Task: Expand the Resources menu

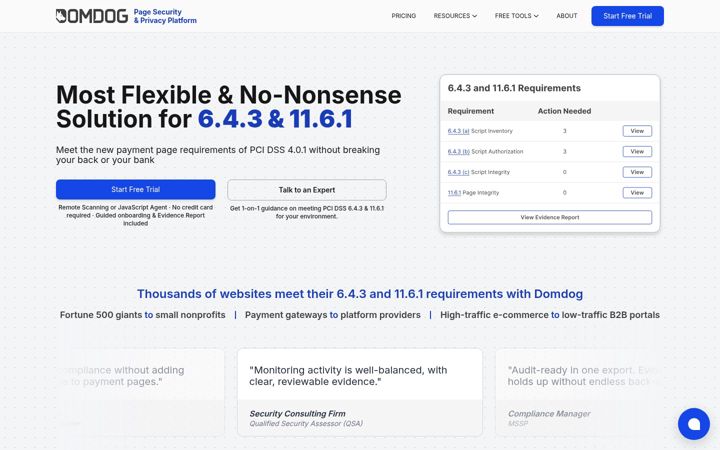Action: pos(455,16)
